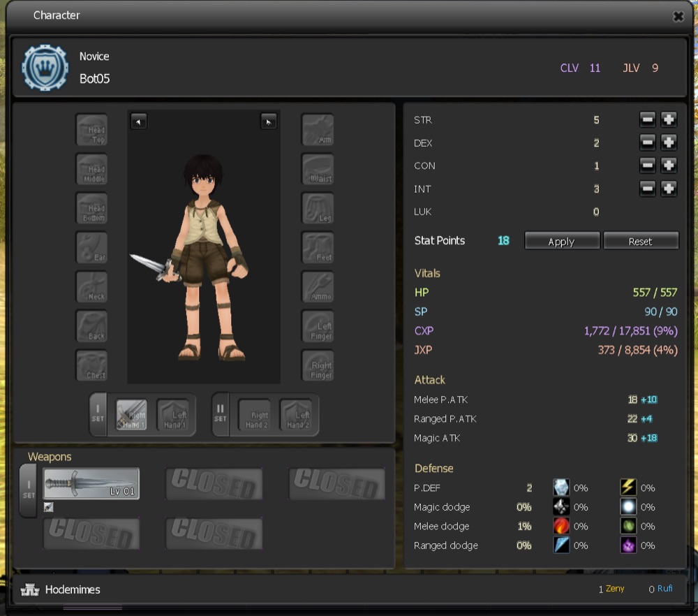Increase STR stat

click(x=668, y=119)
